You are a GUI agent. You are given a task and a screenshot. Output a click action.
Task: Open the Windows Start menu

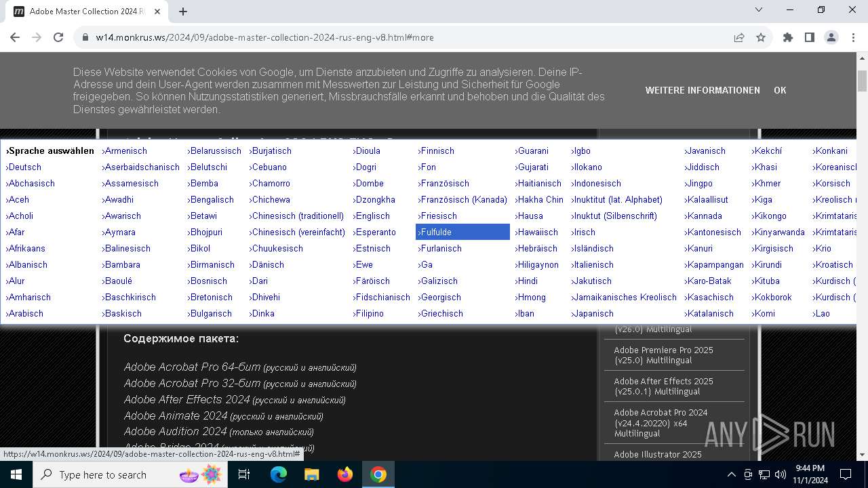point(16,474)
